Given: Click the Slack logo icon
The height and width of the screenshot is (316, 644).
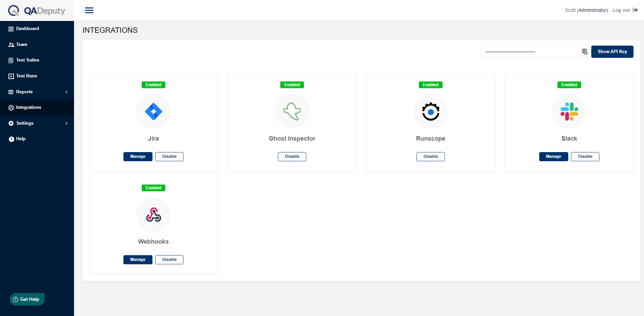Looking at the screenshot, I should click(569, 112).
